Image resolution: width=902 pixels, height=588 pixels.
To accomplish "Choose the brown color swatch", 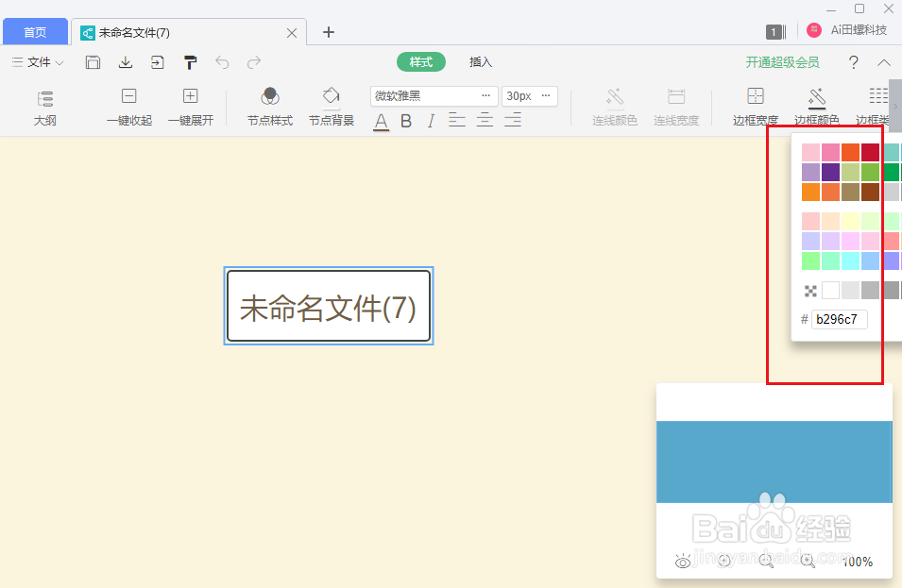I will click(871, 192).
